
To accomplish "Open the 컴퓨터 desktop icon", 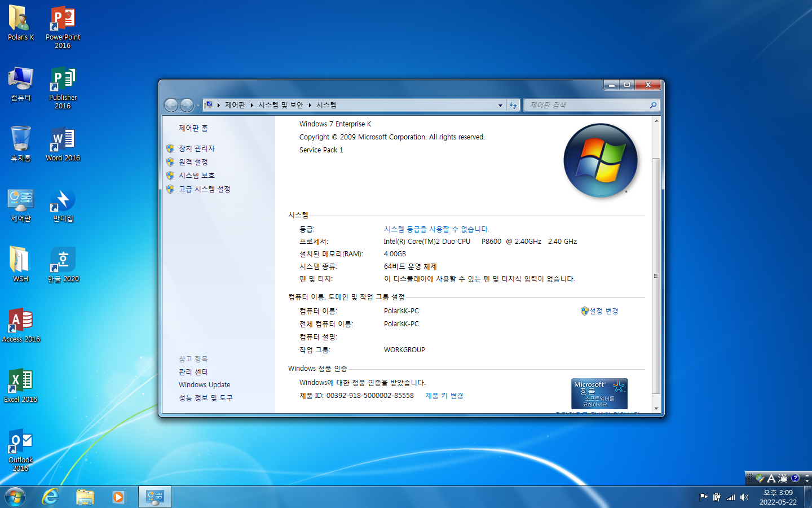I will 20,84.
